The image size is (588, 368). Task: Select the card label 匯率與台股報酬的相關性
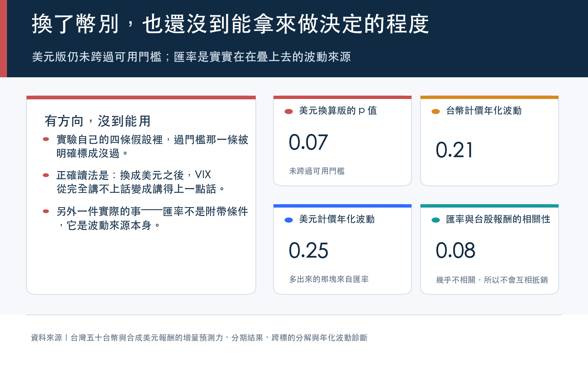[x=498, y=219]
